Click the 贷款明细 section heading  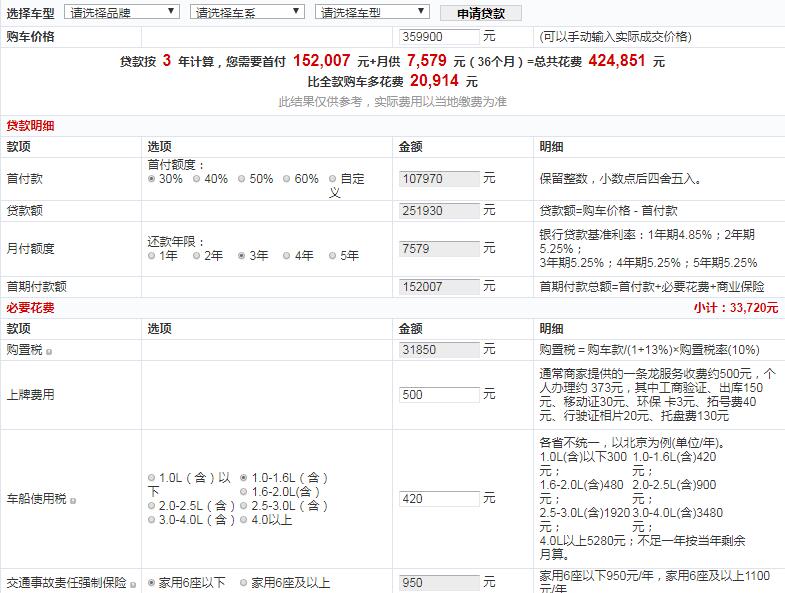[x=31, y=126]
